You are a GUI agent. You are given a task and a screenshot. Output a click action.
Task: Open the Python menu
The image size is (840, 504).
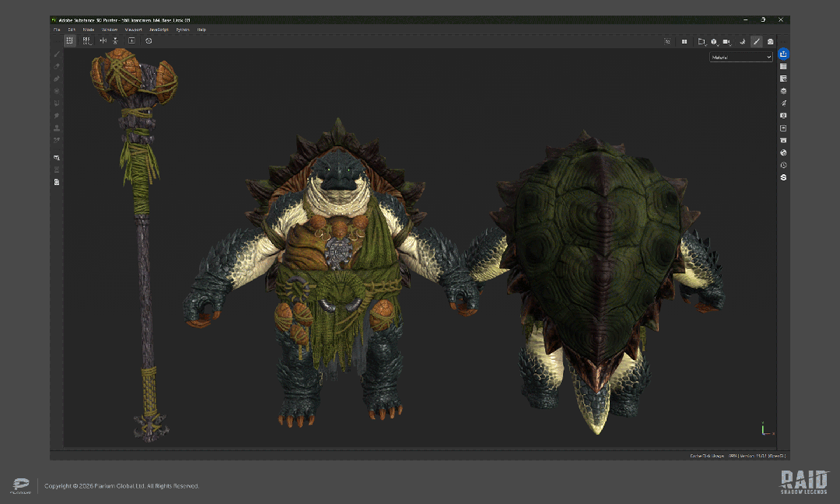coord(183,30)
